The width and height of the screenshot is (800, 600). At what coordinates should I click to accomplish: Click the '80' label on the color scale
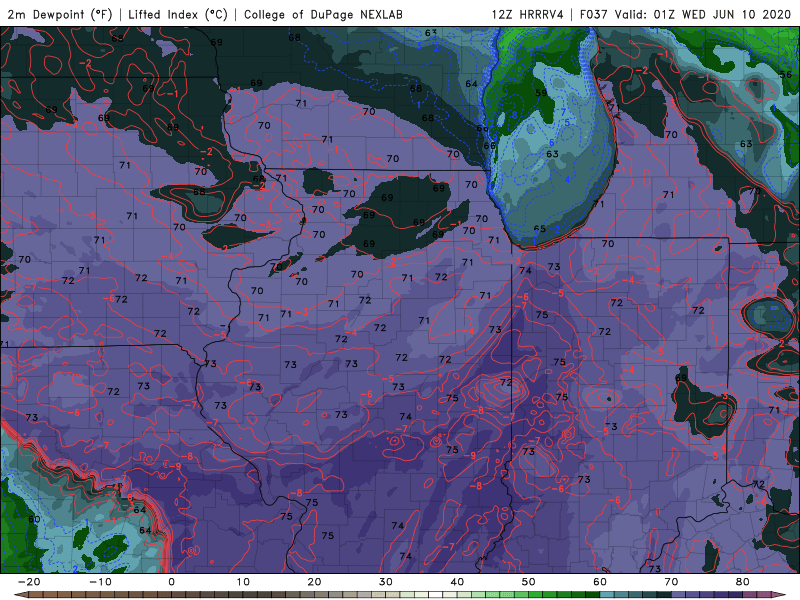click(x=743, y=582)
